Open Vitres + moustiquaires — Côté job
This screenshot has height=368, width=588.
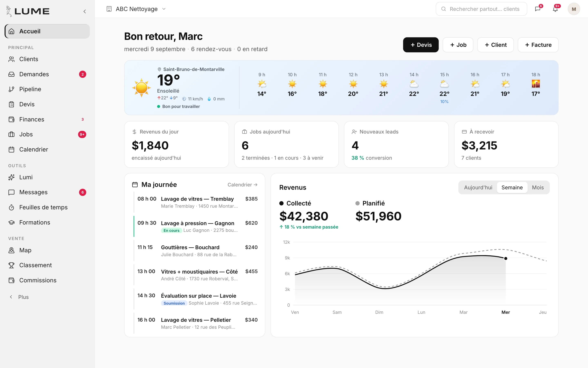click(x=196, y=275)
